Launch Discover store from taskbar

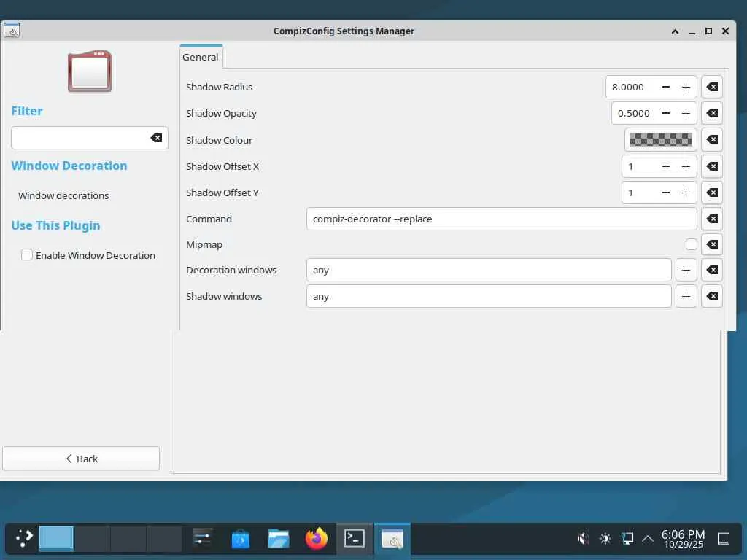coord(241,539)
